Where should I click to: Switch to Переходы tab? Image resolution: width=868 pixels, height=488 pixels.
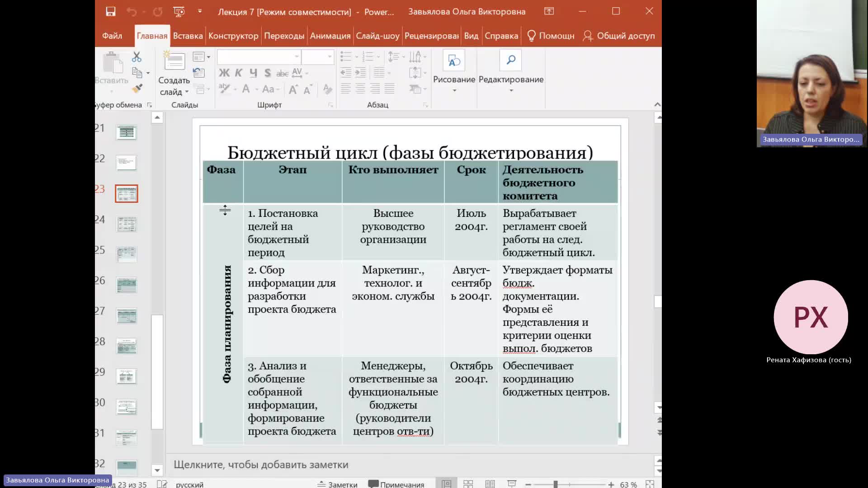(284, 36)
